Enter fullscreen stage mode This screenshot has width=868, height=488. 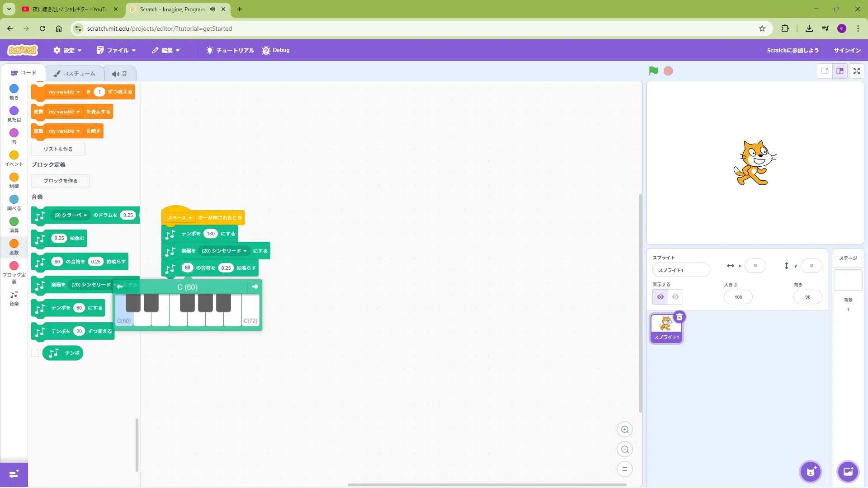point(856,71)
